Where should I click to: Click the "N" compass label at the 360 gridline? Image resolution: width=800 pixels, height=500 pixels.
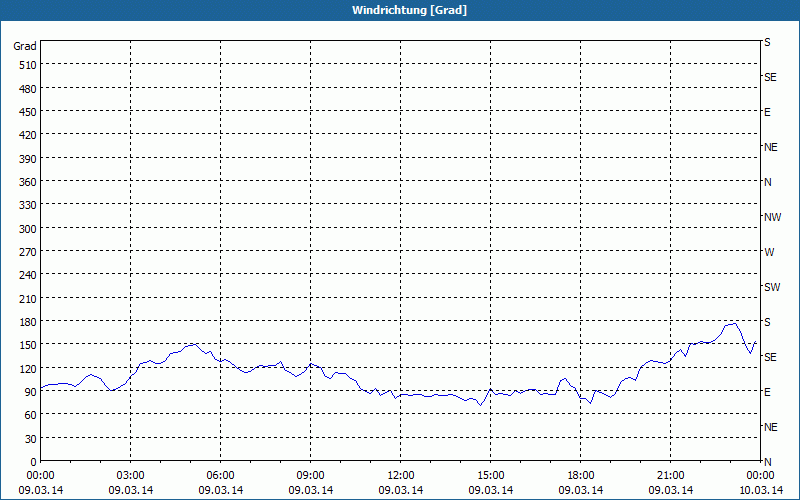[768, 182]
